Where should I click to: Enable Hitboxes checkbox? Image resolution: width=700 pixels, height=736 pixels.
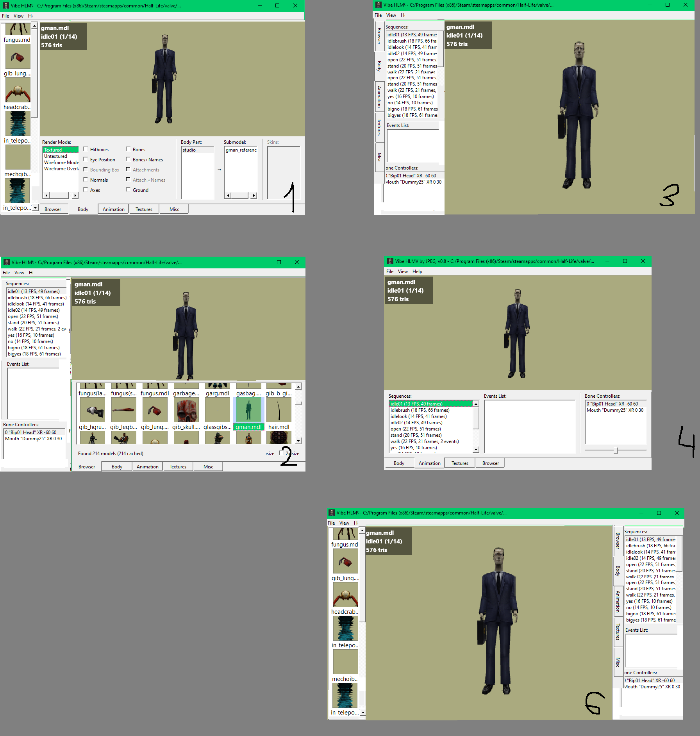coord(86,149)
